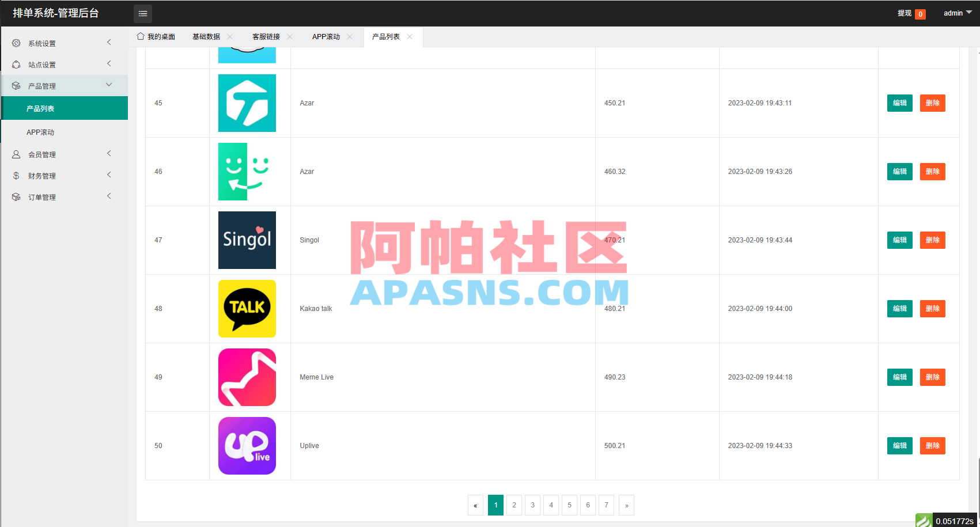This screenshot has width=980, height=527.
Task: Collapse the 产品管理 menu chevron
Action: [x=109, y=85]
